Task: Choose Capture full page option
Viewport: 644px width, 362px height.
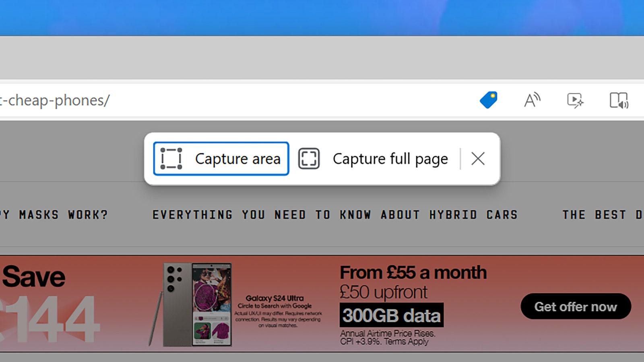Action: tap(373, 158)
